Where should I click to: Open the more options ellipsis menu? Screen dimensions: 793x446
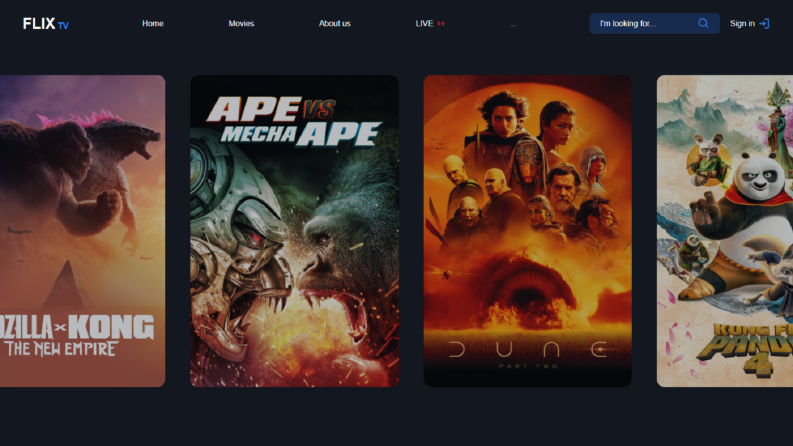513,25
